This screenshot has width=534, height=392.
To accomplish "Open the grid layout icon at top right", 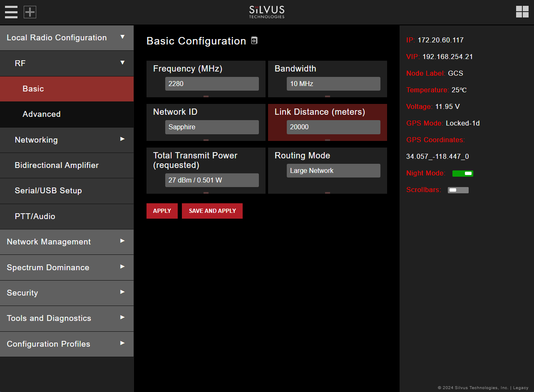I will tap(522, 12).
